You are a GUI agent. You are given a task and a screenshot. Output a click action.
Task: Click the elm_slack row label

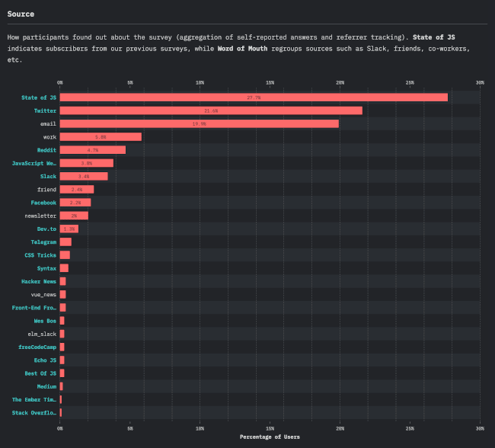[42, 334]
